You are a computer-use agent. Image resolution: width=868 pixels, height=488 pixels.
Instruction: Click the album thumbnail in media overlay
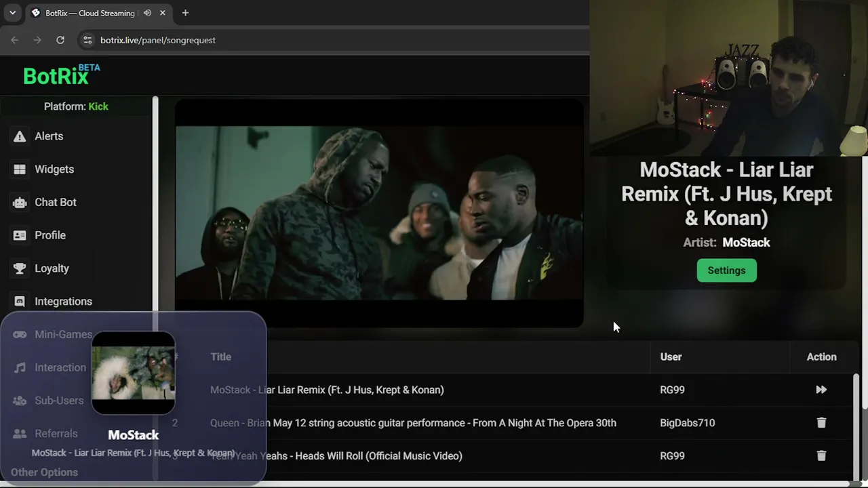pyautogui.click(x=133, y=373)
